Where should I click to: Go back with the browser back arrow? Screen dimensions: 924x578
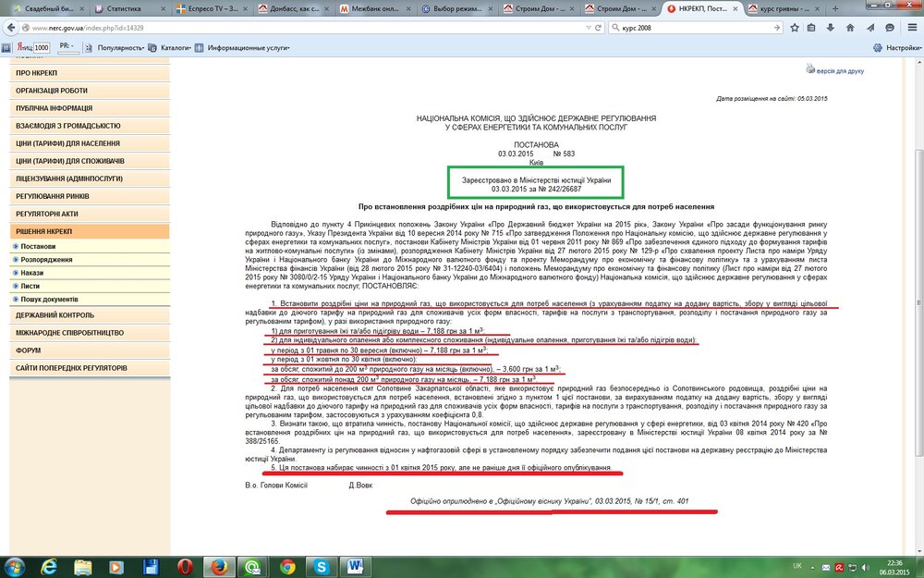pos(10,28)
